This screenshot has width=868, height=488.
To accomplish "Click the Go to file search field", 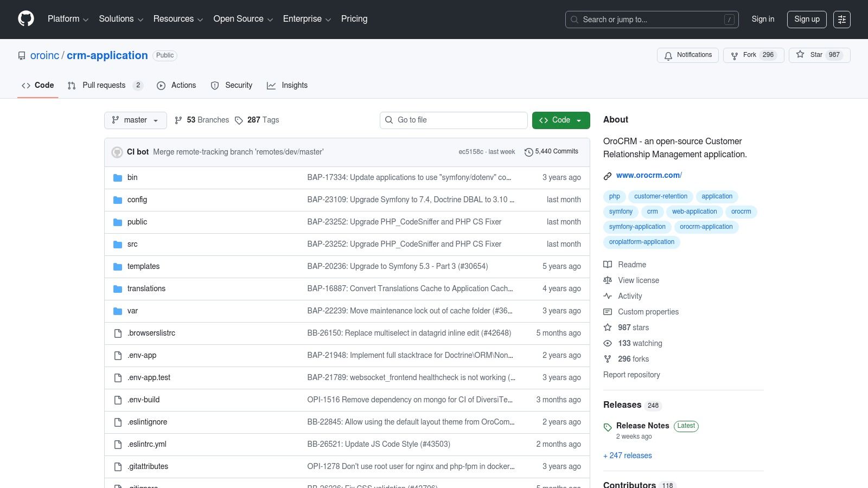I will [454, 120].
